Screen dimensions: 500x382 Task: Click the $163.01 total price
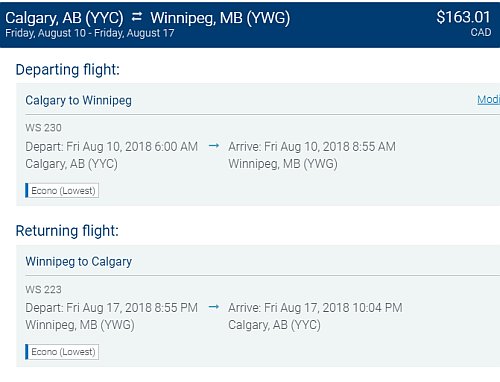tap(463, 17)
